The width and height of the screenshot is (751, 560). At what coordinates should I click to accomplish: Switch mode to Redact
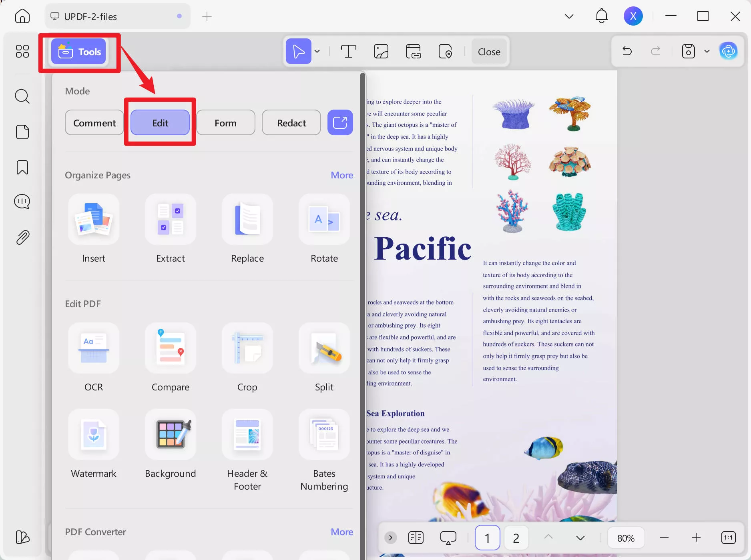coord(291,122)
